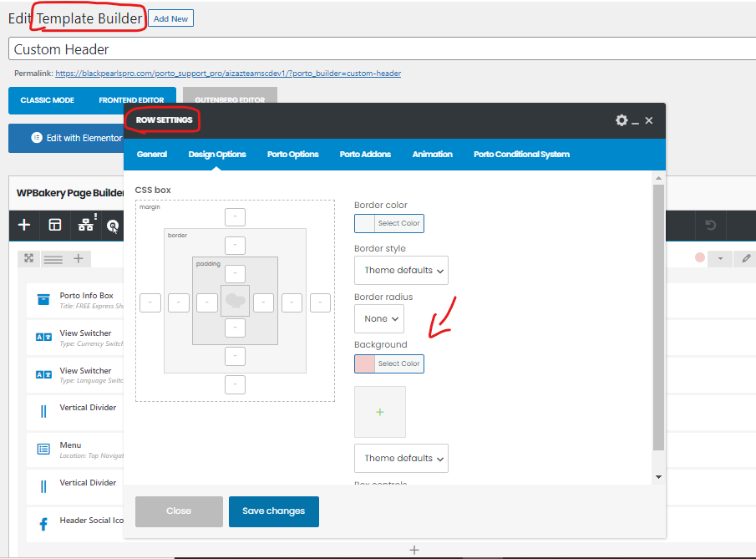Screen dimensions: 756x559
Task: Minimize the Row Settings panel
Action: (636, 124)
